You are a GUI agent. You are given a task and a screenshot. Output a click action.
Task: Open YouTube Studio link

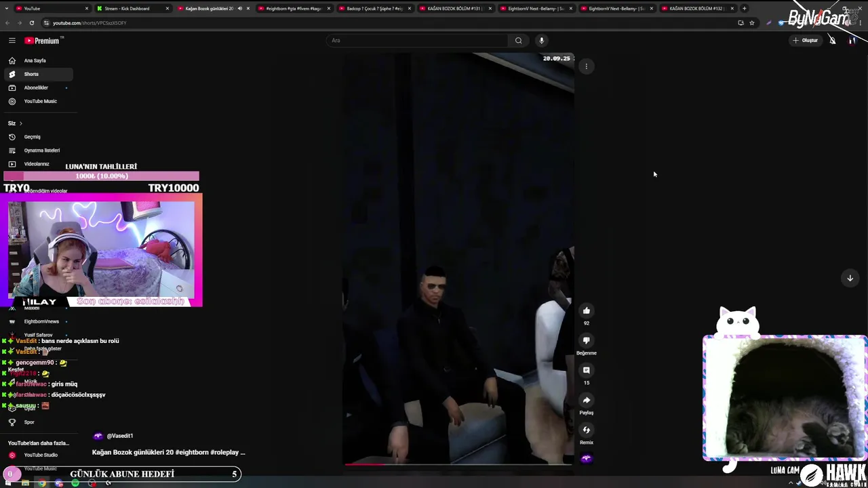[x=41, y=455]
